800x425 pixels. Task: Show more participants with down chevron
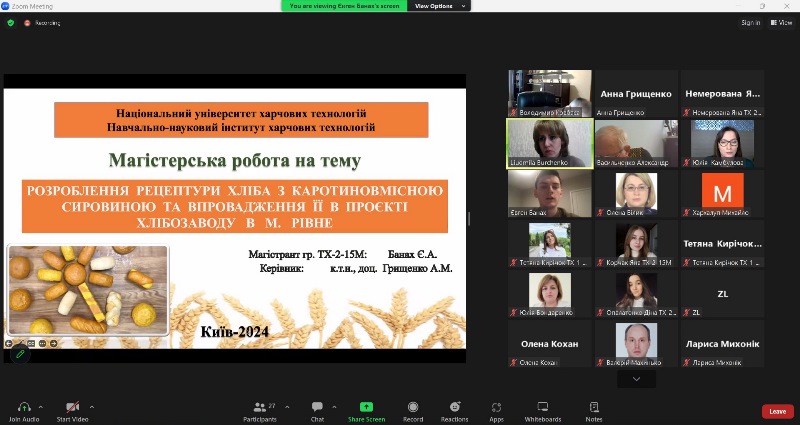click(x=636, y=379)
